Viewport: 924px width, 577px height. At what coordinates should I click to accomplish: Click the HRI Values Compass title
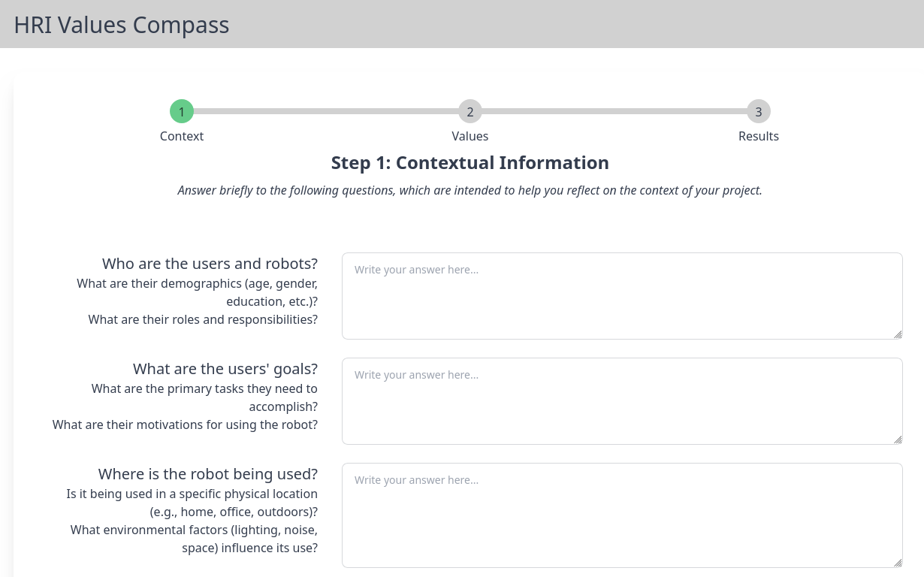click(x=122, y=25)
